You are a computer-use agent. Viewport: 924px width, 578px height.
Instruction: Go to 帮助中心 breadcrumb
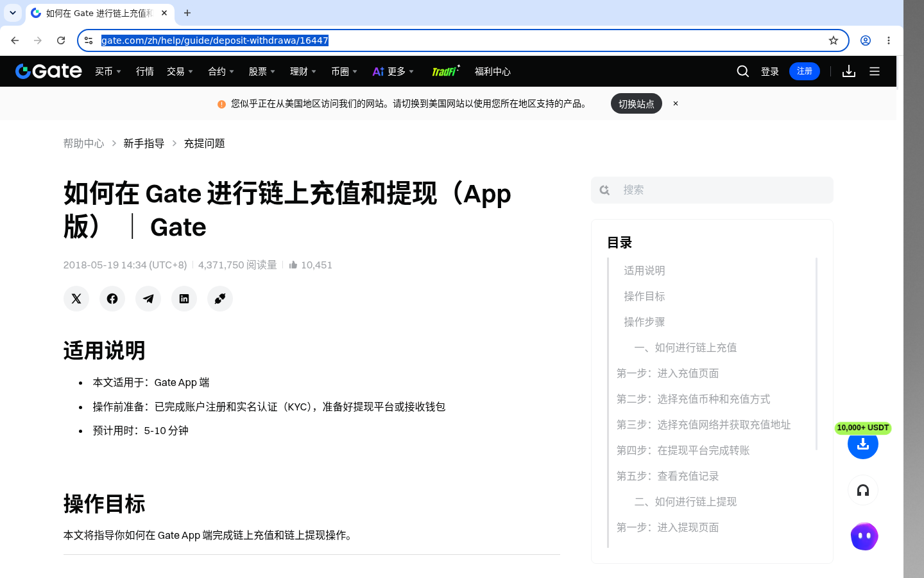83,143
